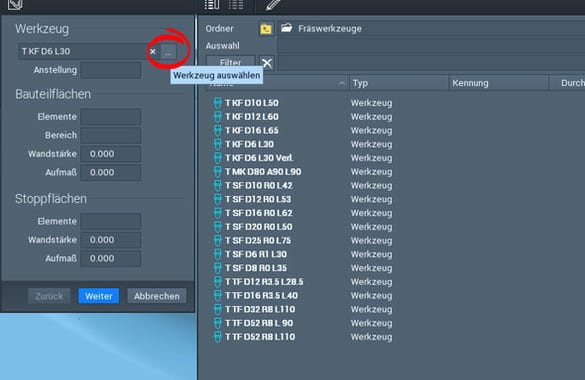Click the Weiter button

pos(98,296)
